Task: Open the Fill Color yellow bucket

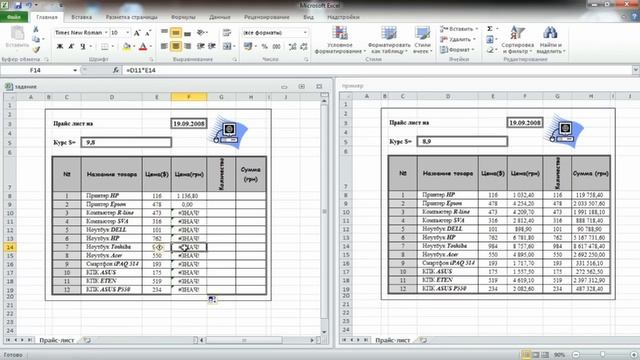Action: 127,47
